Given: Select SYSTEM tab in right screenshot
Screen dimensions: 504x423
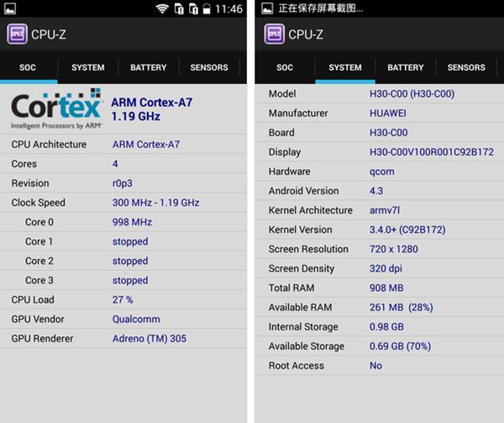Looking at the screenshot, I should (x=345, y=67).
